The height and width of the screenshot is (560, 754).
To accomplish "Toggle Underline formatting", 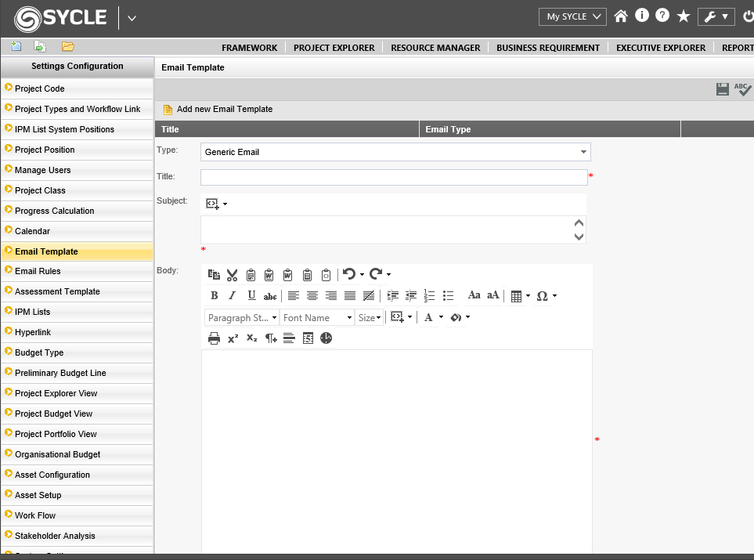I will [x=251, y=296].
